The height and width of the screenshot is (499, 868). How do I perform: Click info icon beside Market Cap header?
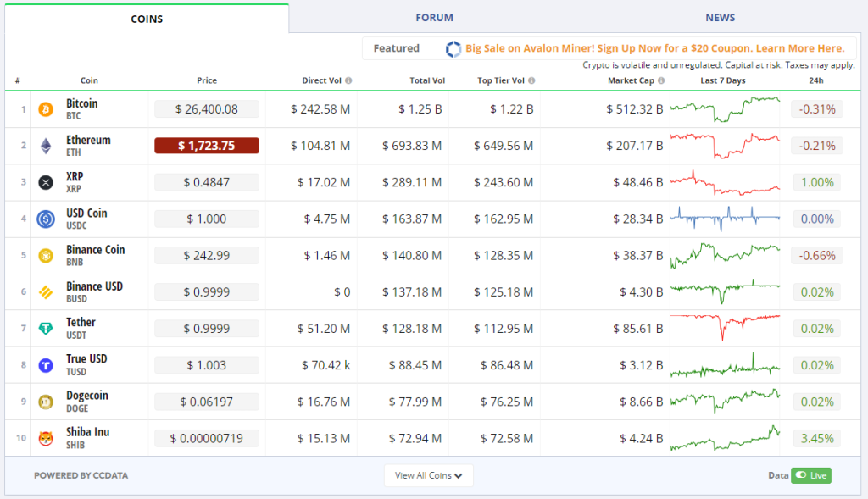(x=661, y=81)
